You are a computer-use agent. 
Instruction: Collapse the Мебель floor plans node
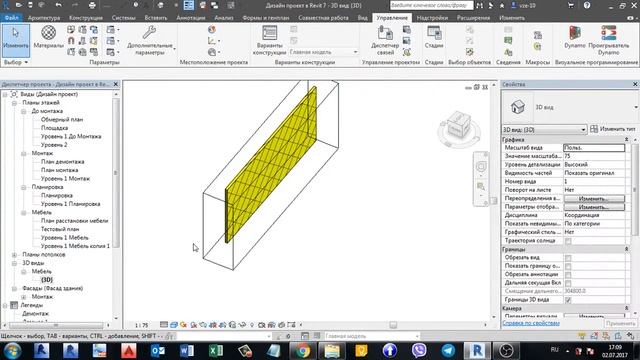[x=24, y=213]
